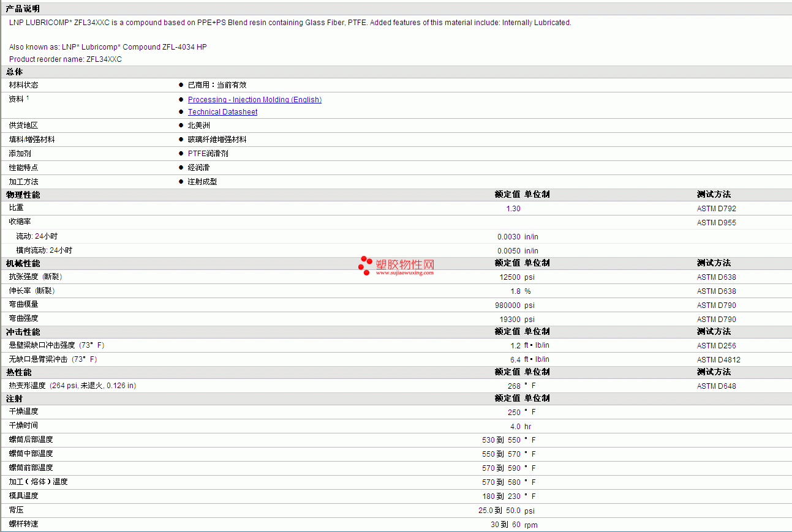Select the heat deflection value 268
Viewport: 792px width, 532px height.
coord(514,386)
